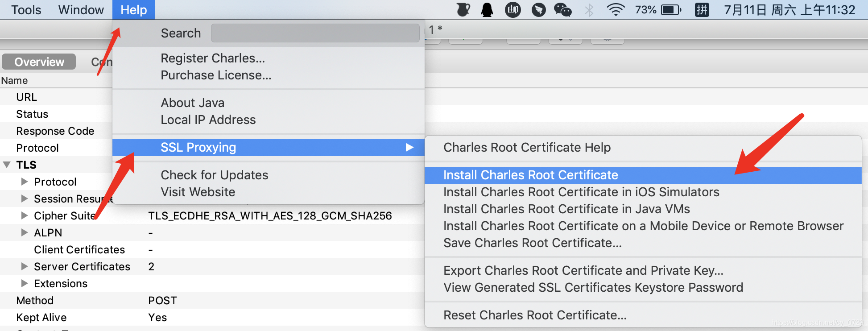
Task: Click the round bird icon in menu bar
Action: (x=538, y=10)
